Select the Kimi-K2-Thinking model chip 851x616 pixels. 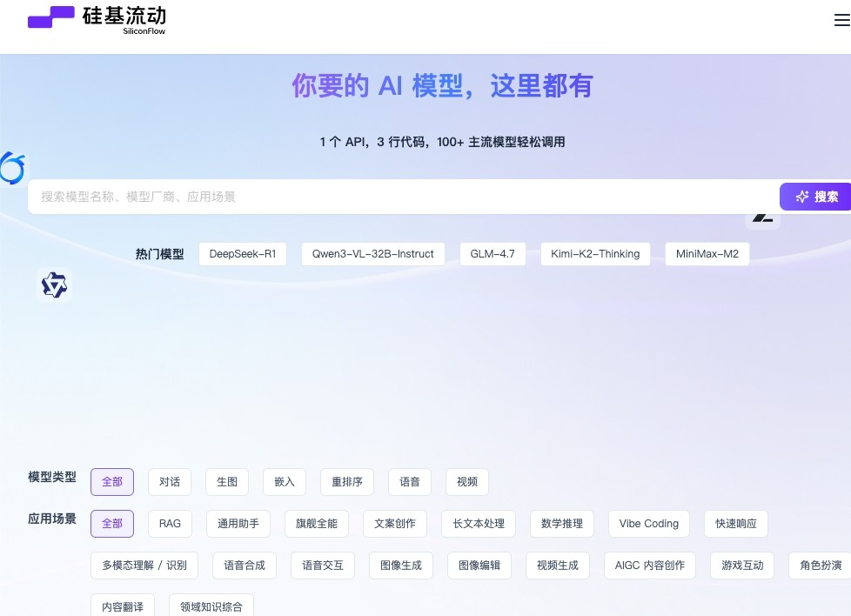coord(595,254)
